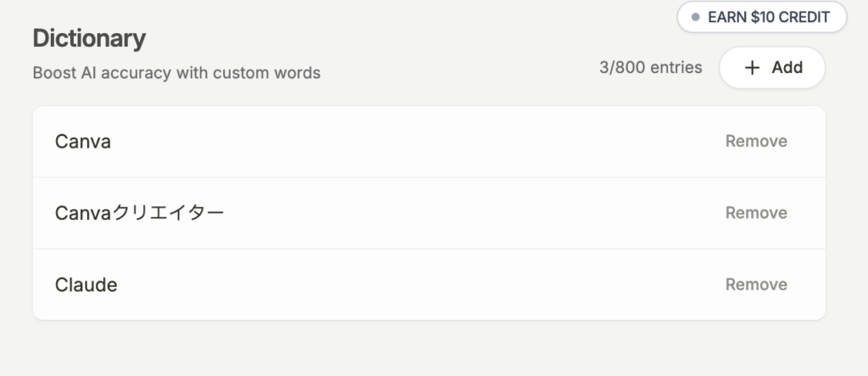Select the Claude word label
868x376 pixels.
coord(86,285)
